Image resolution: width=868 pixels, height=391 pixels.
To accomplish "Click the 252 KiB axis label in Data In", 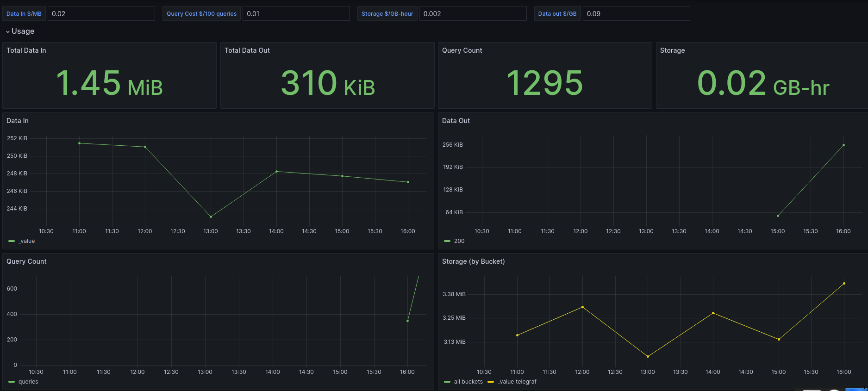I will click(17, 138).
